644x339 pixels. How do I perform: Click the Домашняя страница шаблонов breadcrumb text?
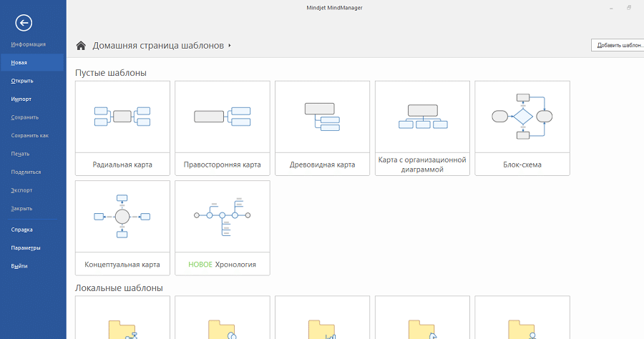click(158, 46)
